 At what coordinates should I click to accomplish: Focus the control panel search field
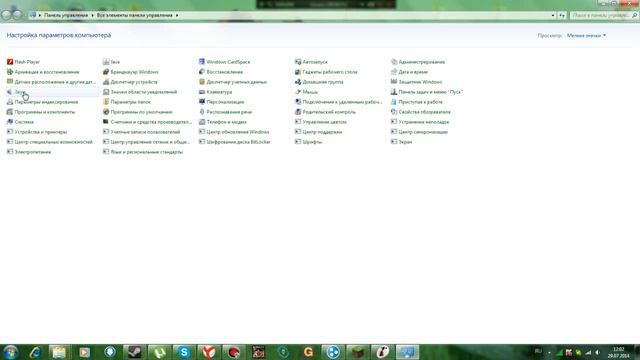(x=604, y=15)
